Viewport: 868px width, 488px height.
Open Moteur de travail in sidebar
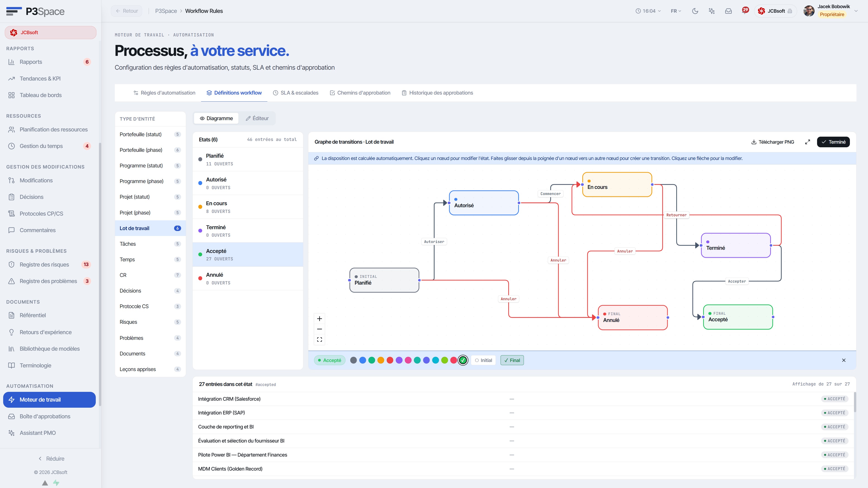pos(50,399)
